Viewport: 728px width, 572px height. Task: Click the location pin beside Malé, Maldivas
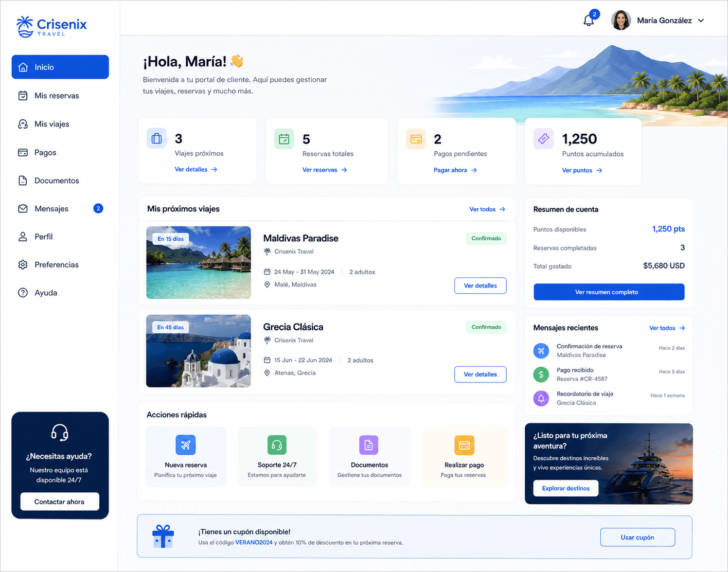tap(267, 284)
